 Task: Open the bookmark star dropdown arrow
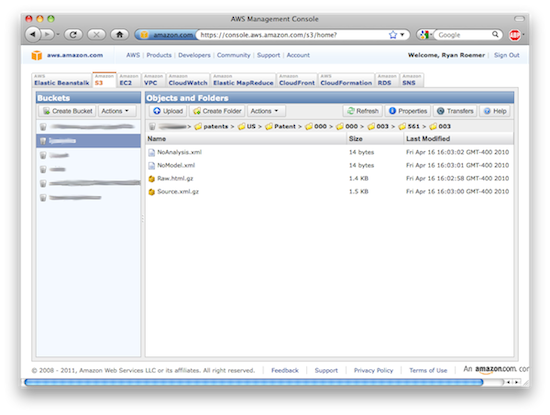[x=402, y=35]
